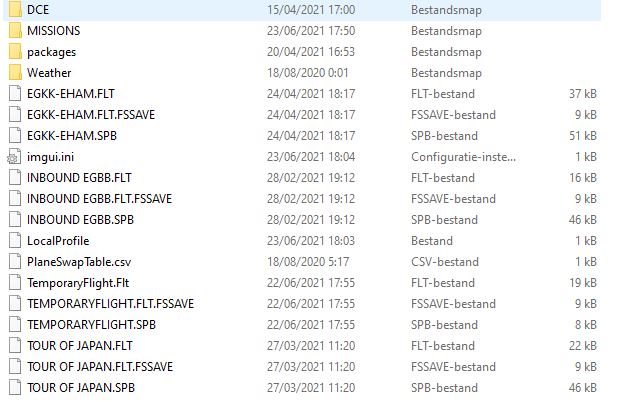Click the 23/06/2021 18:03 date of LocalProfile

pyautogui.click(x=311, y=240)
